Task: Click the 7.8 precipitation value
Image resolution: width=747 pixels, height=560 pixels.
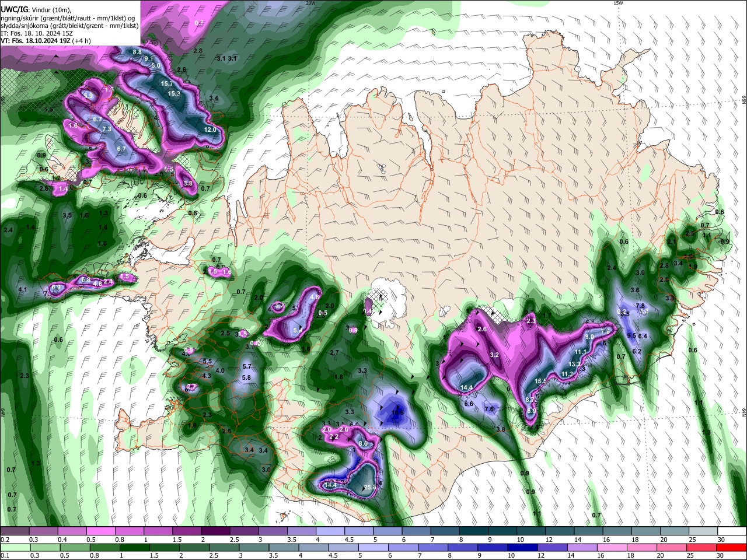Action: [x=640, y=306]
